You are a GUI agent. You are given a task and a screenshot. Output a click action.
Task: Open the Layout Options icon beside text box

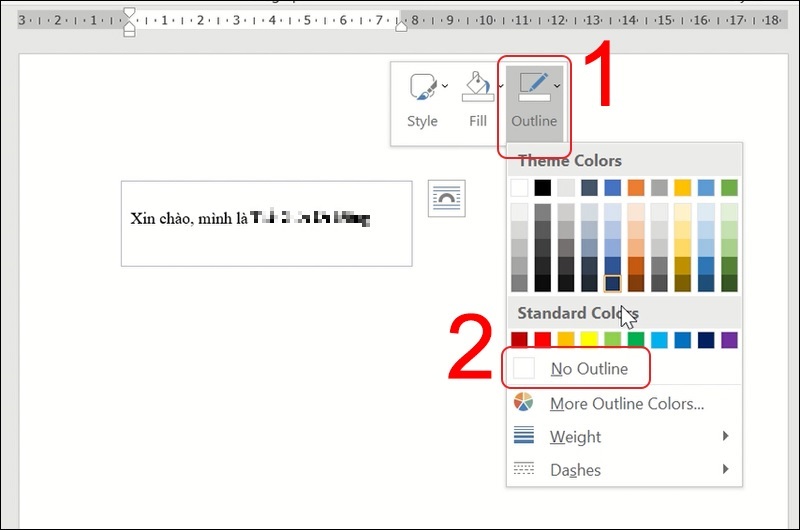coord(445,199)
